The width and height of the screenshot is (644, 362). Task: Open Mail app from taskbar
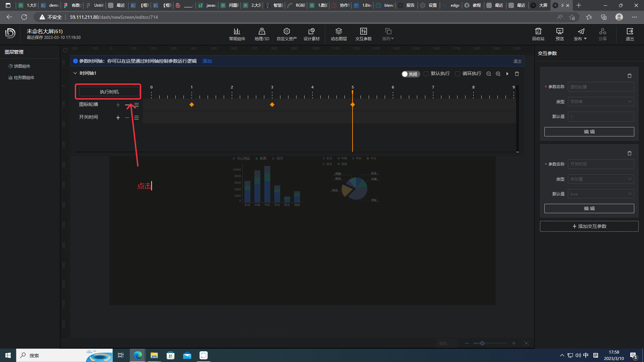(x=187, y=355)
